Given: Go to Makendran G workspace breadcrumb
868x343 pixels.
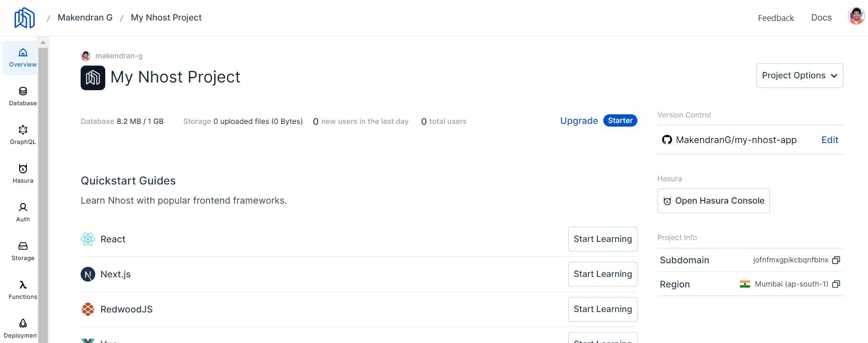Looking at the screenshot, I should (x=85, y=18).
